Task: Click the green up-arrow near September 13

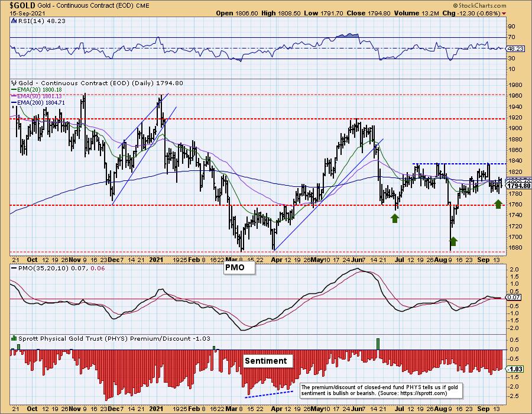Action: click(x=498, y=204)
